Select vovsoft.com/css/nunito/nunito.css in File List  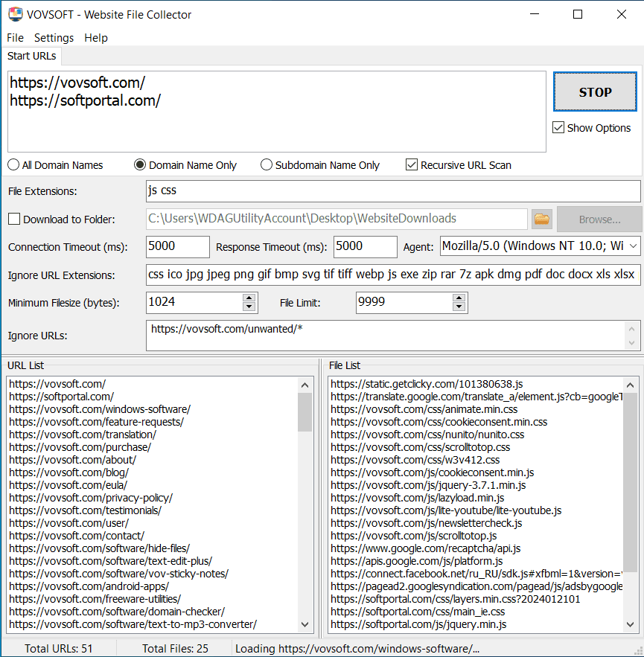pos(427,435)
